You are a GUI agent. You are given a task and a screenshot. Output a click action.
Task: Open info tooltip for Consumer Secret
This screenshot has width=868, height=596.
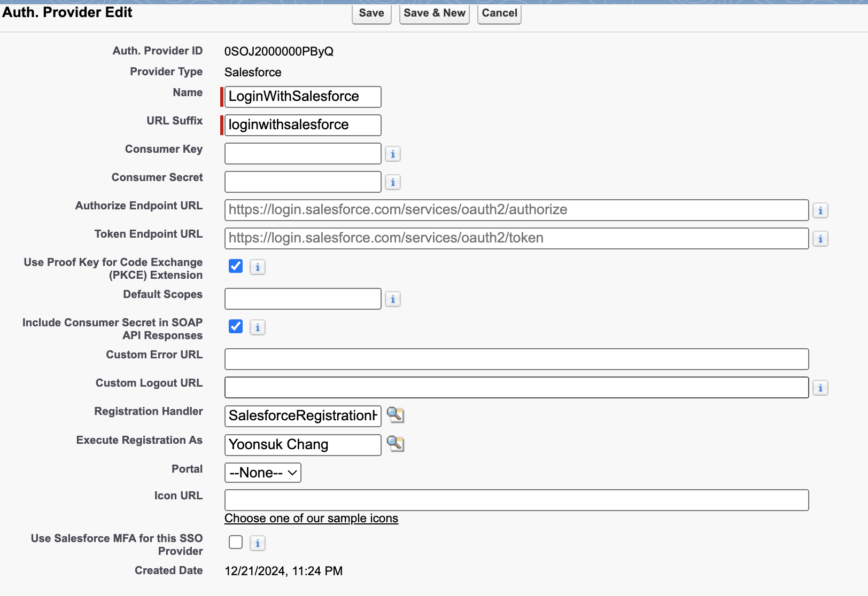point(393,182)
